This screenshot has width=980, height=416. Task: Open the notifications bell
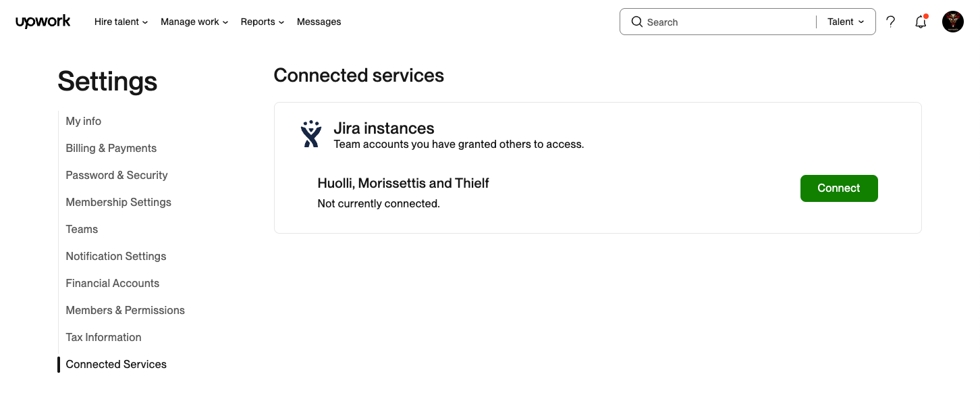click(x=921, y=22)
